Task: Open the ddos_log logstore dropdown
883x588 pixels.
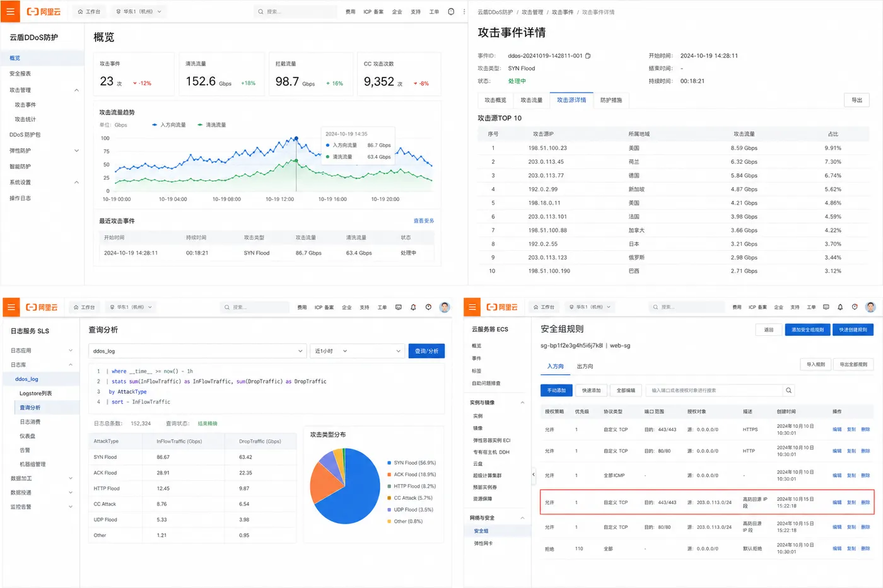Action: tap(197, 351)
